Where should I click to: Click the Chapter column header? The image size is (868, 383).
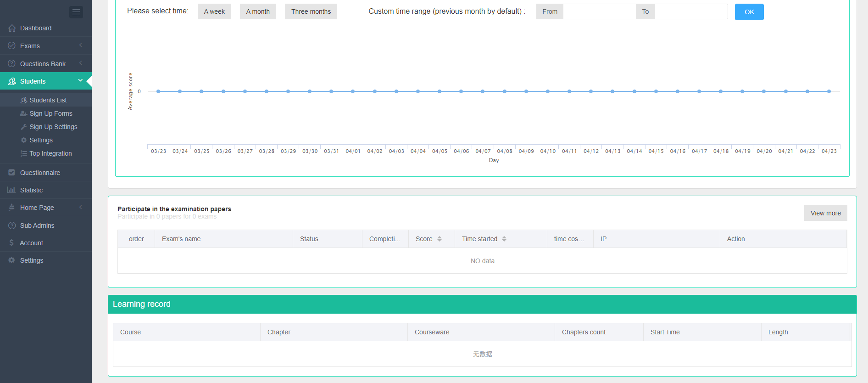click(x=334, y=332)
